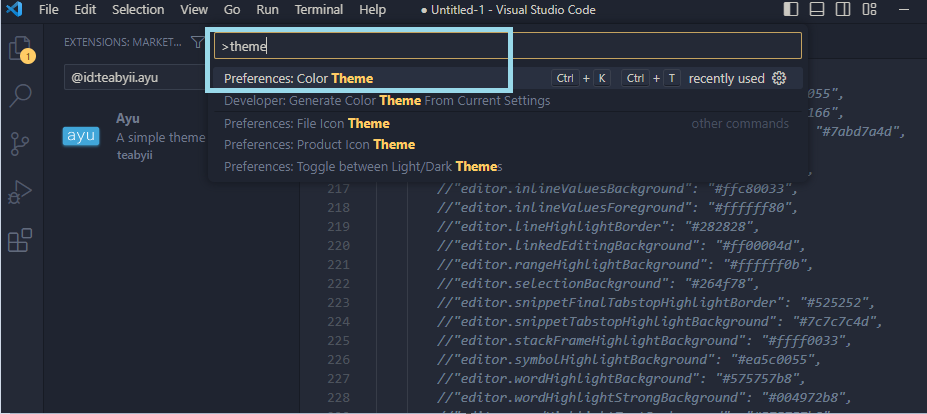Click the editor.selectionBackground line

coord(598,284)
